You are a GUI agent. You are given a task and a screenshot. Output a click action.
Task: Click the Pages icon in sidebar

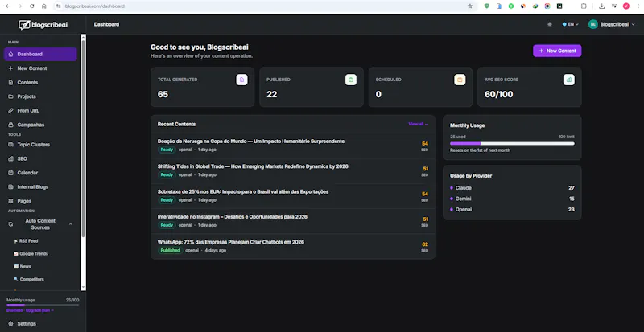tap(10, 201)
